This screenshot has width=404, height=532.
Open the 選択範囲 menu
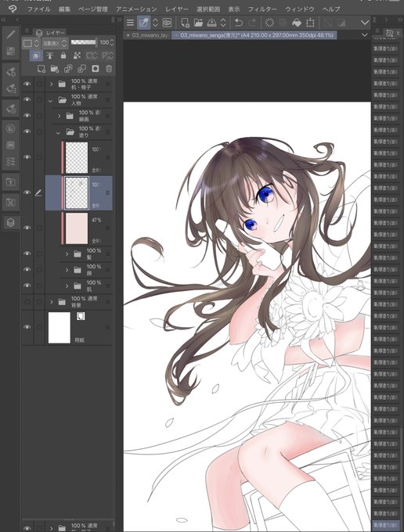(x=208, y=9)
